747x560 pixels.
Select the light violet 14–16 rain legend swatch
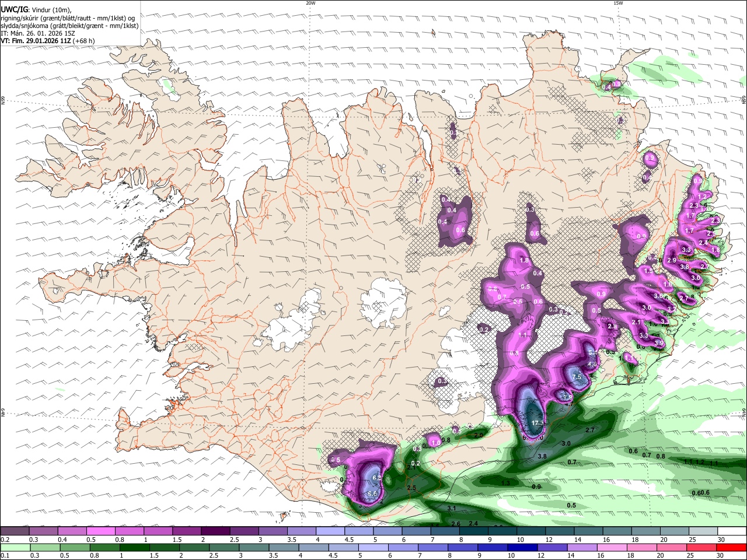pyautogui.click(x=581, y=547)
